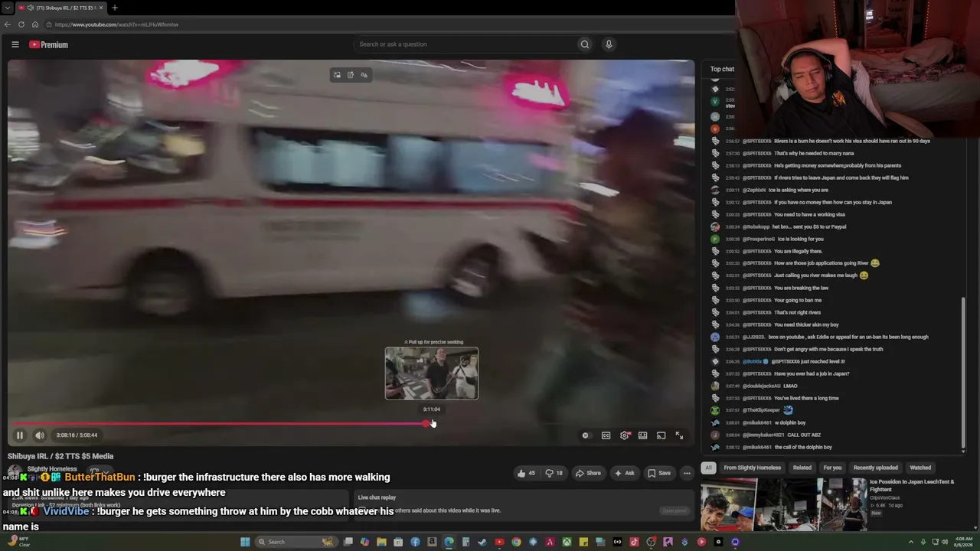The width and height of the screenshot is (980, 551).
Task: Switch to theater mode
Action: pos(643,435)
